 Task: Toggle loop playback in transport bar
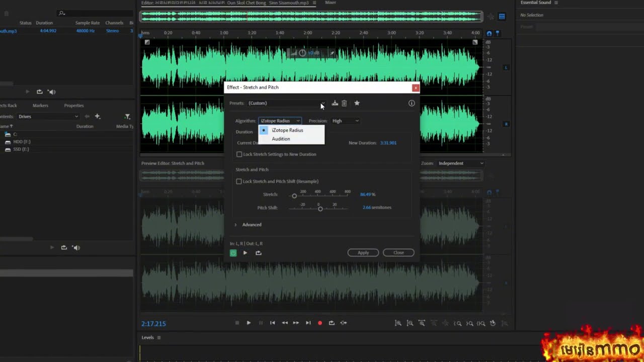[332, 323]
